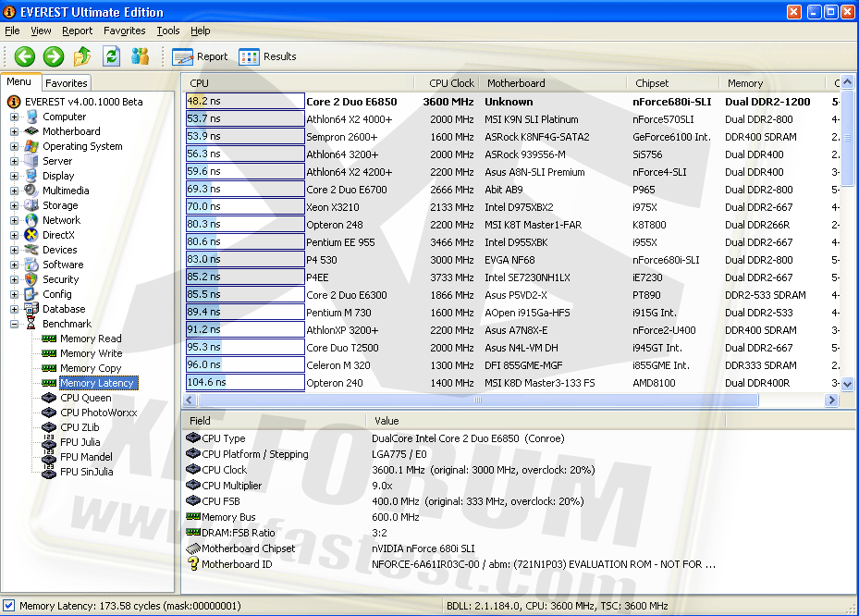Click the green Back arrow icon
Screen dimensions: 859x616
click(25, 55)
